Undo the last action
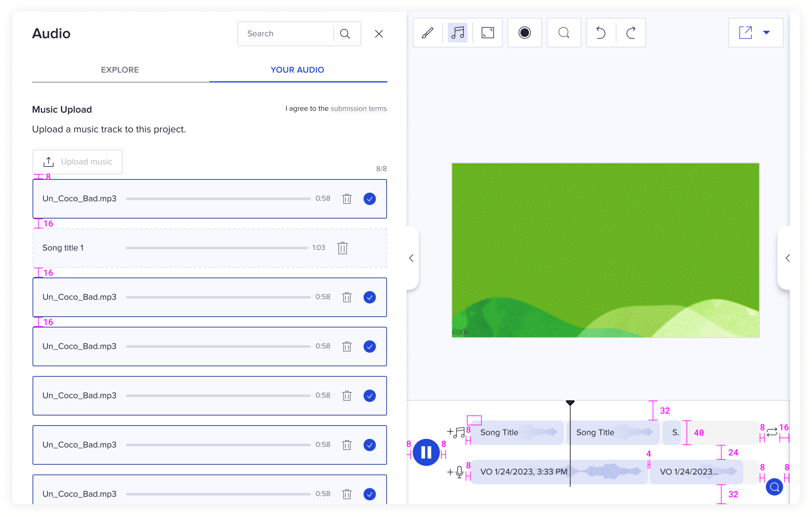The width and height of the screenshot is (812, 517). (601, 33)
